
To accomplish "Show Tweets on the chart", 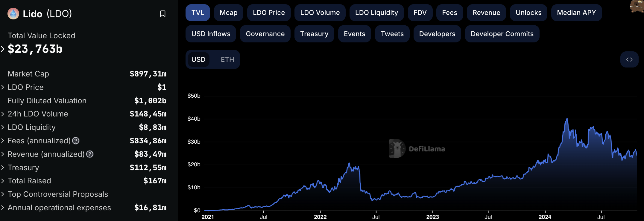I will [392, 34].
